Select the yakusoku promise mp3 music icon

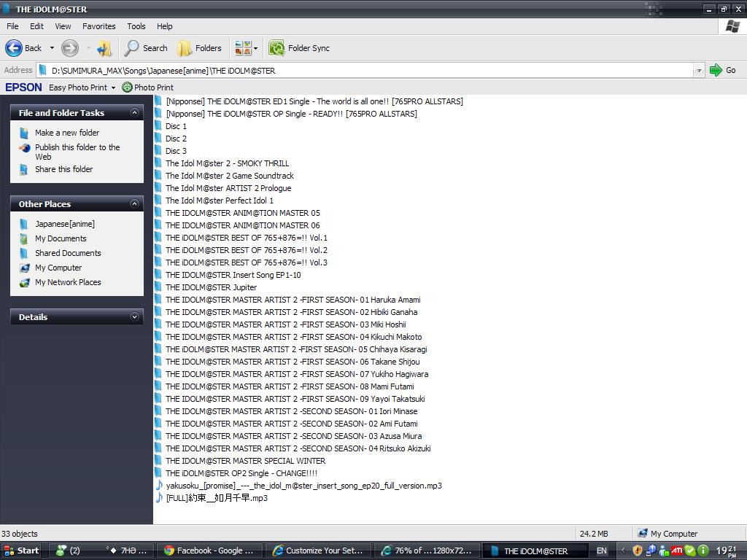click(158, 486)
